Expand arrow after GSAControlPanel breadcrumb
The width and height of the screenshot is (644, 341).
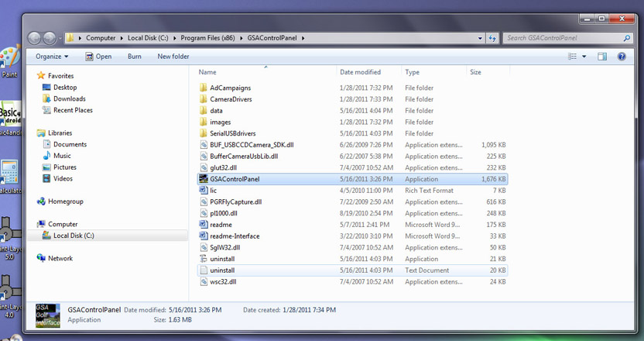(303, 38)
